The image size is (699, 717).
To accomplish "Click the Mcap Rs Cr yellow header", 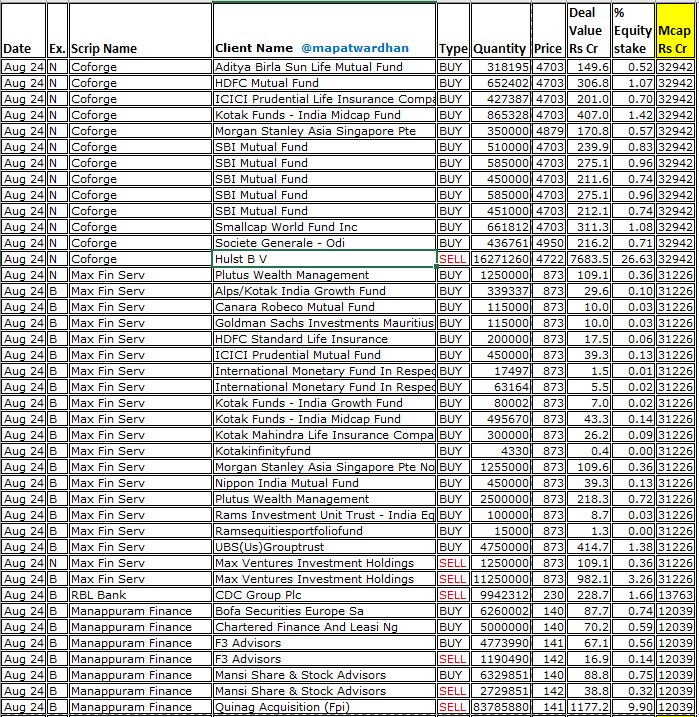I will coord(675,31).
